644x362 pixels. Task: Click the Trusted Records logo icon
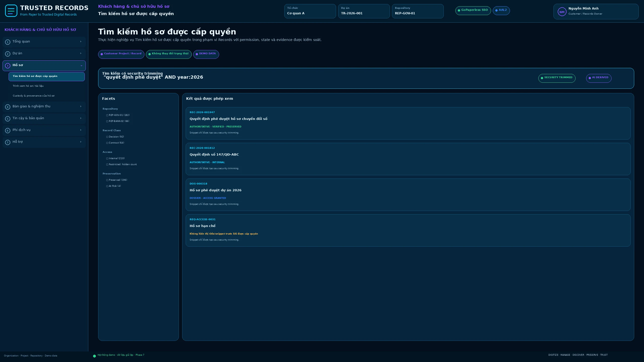pyautogui.click(x=11, y=11)
